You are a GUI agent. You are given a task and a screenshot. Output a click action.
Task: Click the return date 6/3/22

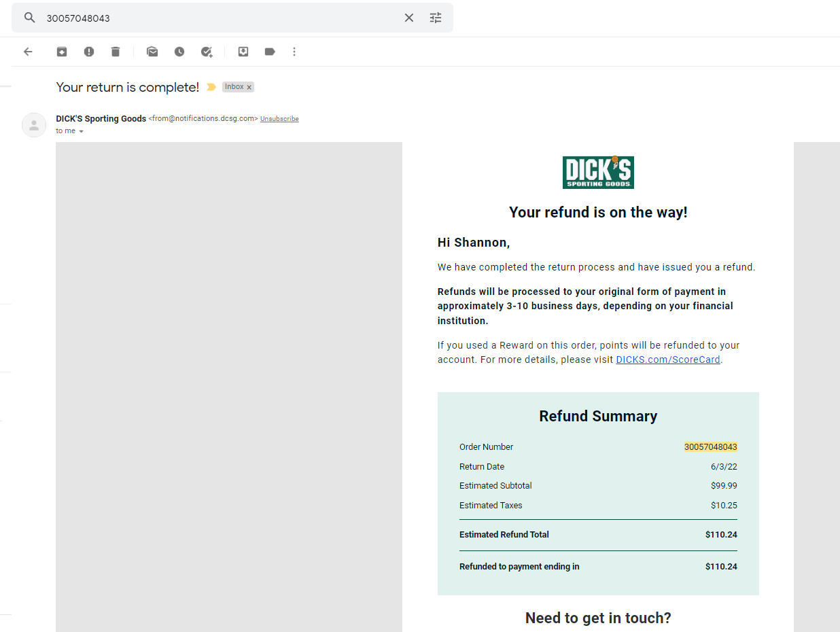tap(724, 467)
